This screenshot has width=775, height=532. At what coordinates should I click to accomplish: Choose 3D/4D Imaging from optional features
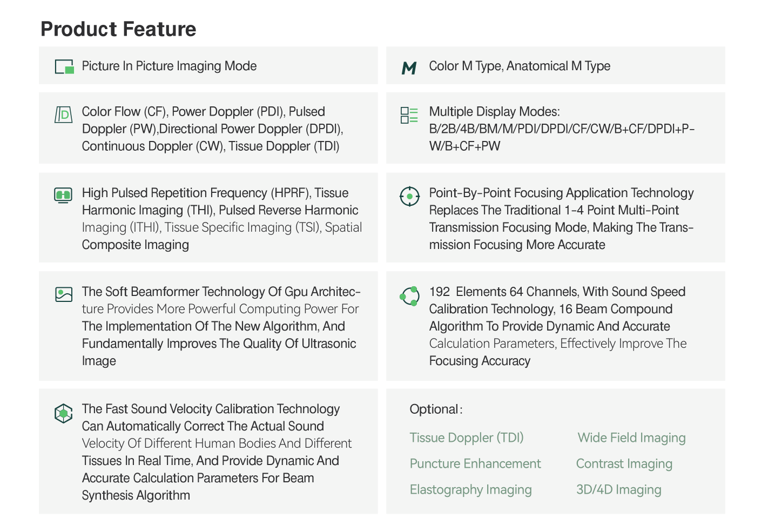pyautogui.click(x=618, y=489)
